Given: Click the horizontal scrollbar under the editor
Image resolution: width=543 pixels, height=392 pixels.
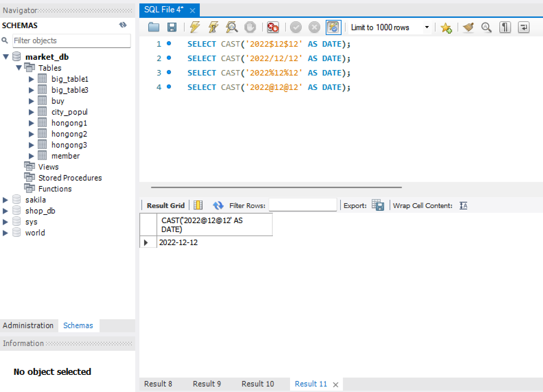Looking at the screenshot, I should tap(276, 187).
